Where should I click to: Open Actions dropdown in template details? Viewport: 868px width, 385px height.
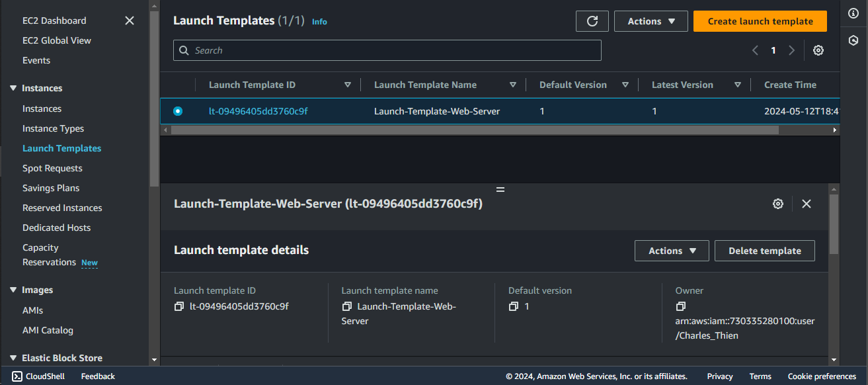click(672, 251)
